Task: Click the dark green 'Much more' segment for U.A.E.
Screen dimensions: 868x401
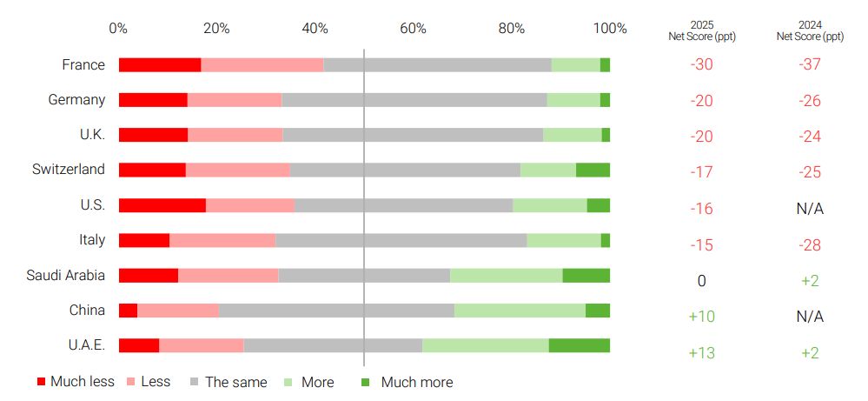Action: (579, 345)
